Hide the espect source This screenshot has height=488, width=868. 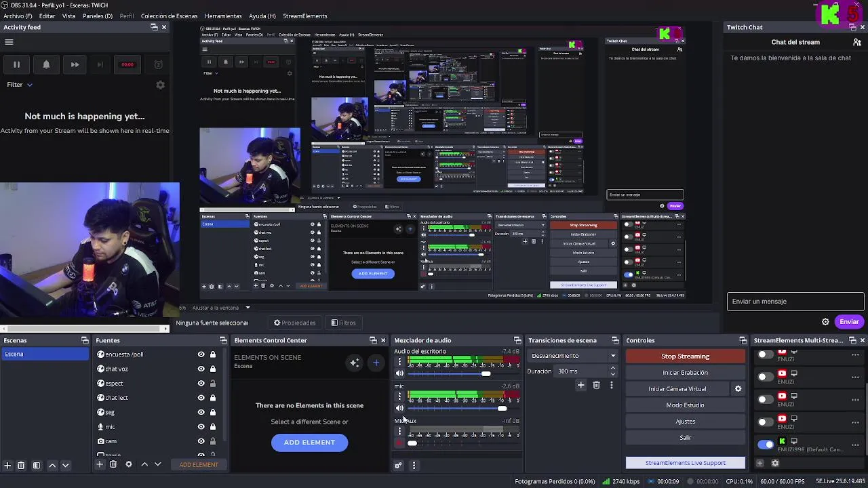tap(201, 384)
